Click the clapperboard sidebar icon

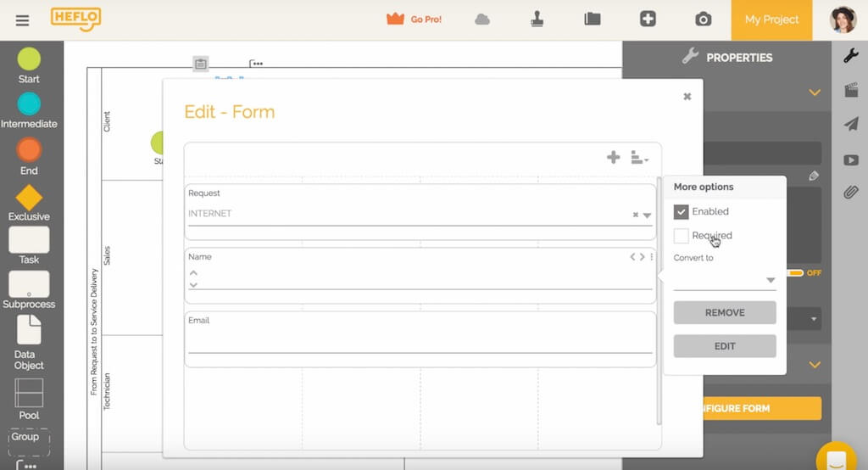coord(851,90)
